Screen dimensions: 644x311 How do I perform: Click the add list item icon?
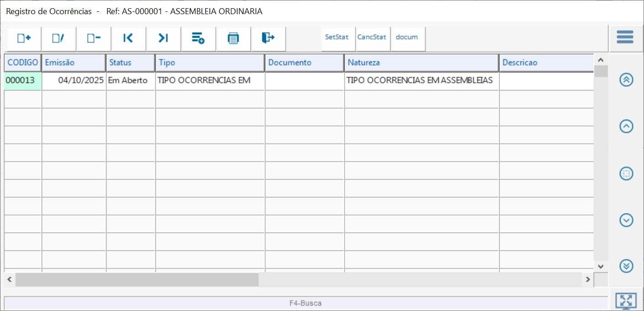point(198,38)
